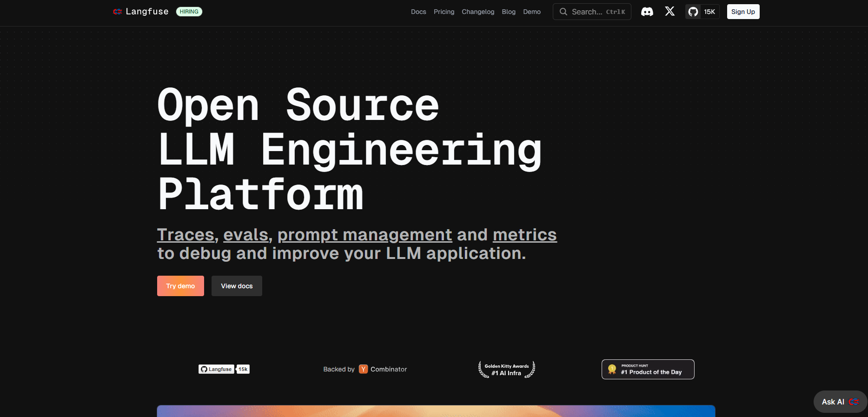This screenshot has width=868, height=417.
Task: Open the Discord community icon
Action: (x=647, y=12)
